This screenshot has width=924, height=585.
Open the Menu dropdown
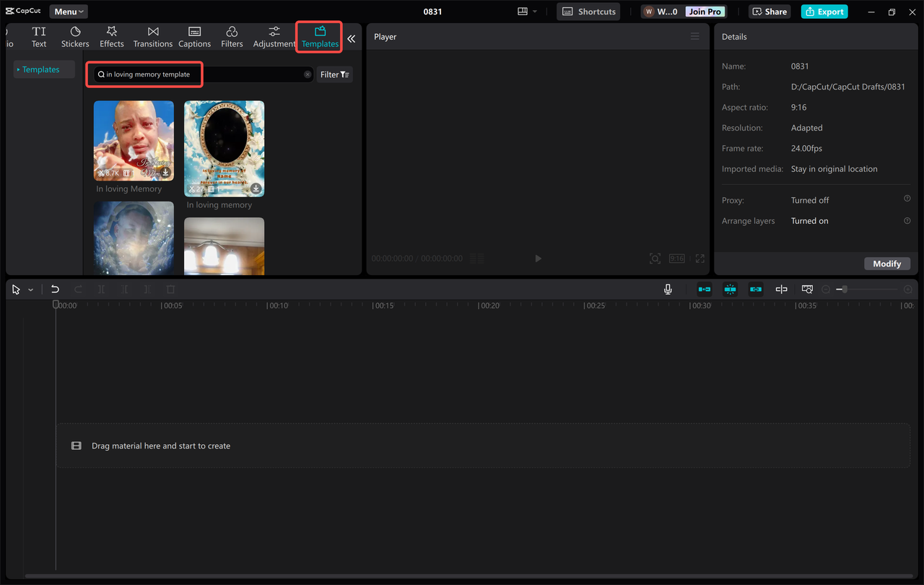click(68, 11)
